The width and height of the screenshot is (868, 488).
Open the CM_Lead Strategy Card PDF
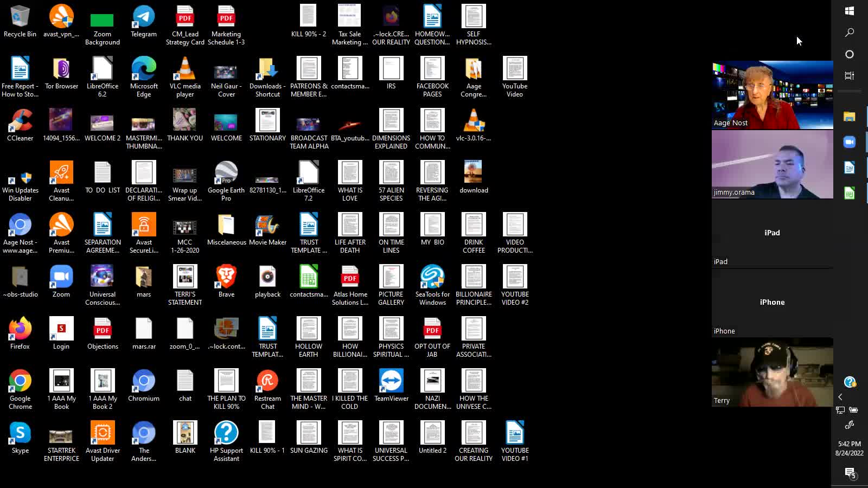185,25
